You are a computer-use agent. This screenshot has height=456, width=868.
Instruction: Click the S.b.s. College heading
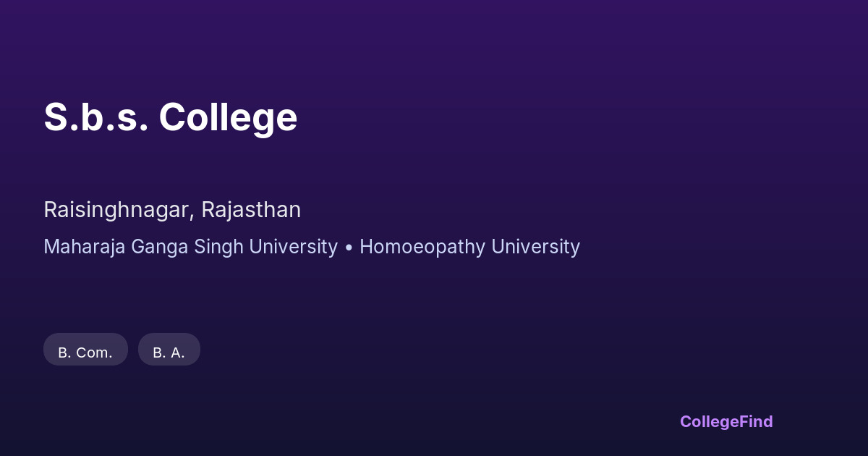click(170, 117)
